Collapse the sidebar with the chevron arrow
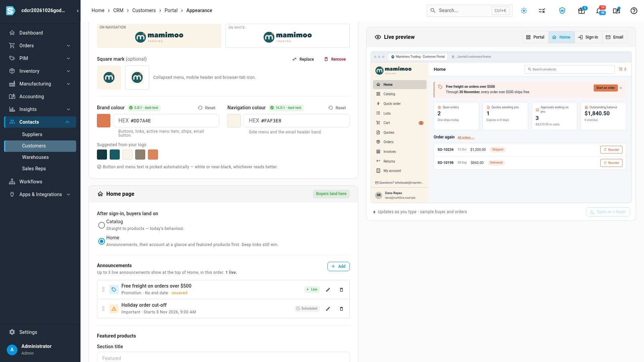This screenshot has height=362, width=644. pos(78,11)
